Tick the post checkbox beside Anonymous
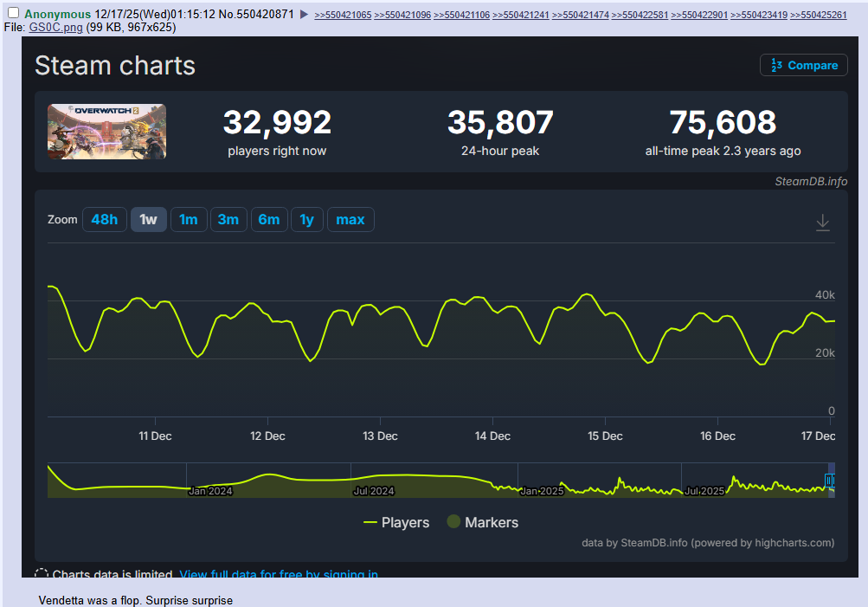Image resolution: width=868 pixels, height=607 pixels. click(x=13, y=13)
